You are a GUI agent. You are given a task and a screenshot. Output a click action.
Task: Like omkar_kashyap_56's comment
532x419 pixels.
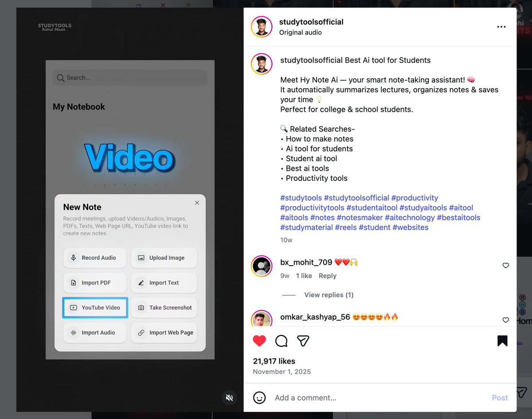point(506,320)
